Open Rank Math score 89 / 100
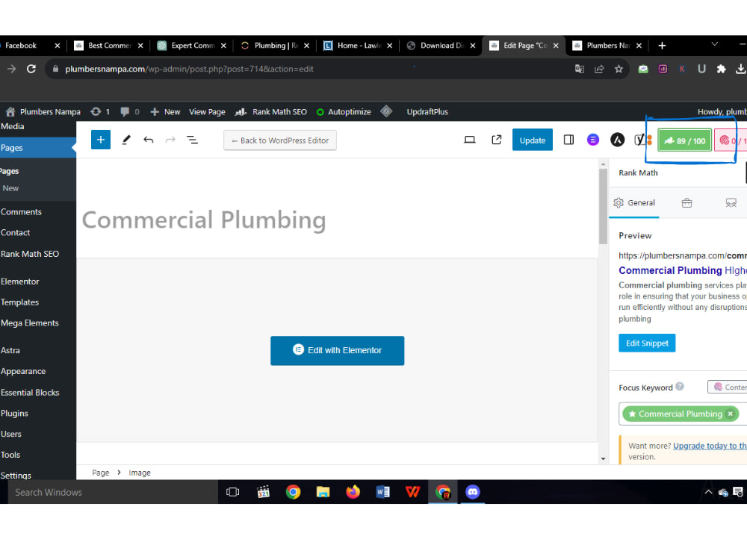The image size is (747, 560). pyautogui.click(x=684, y=140)
